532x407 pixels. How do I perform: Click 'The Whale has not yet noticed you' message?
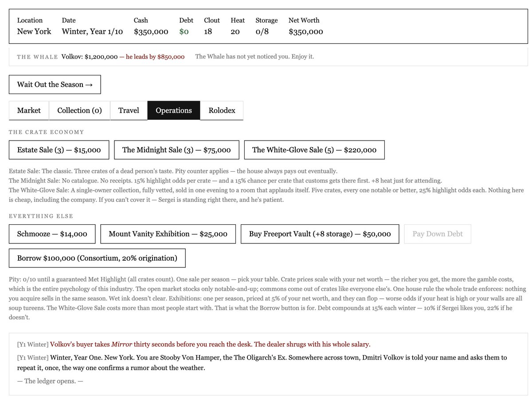click(254, 57)
